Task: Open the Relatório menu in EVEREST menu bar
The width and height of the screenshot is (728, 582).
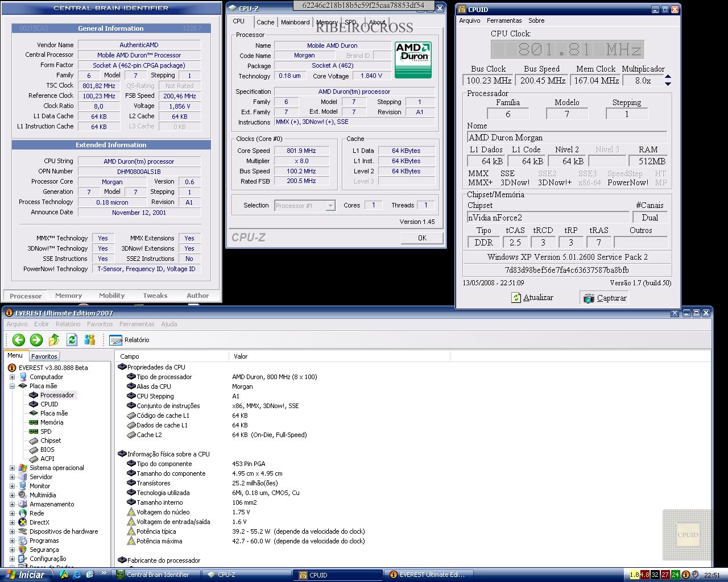Action: [68, 324]
